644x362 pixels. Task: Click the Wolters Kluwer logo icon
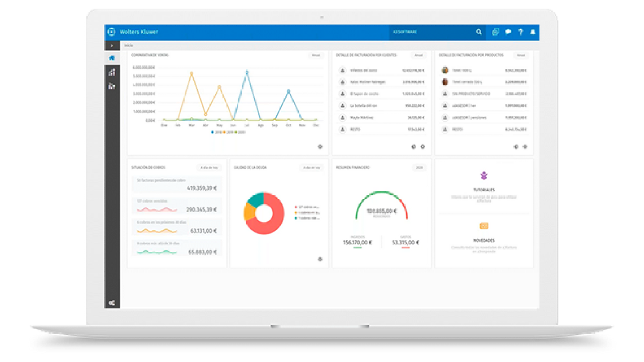(112, 32)
